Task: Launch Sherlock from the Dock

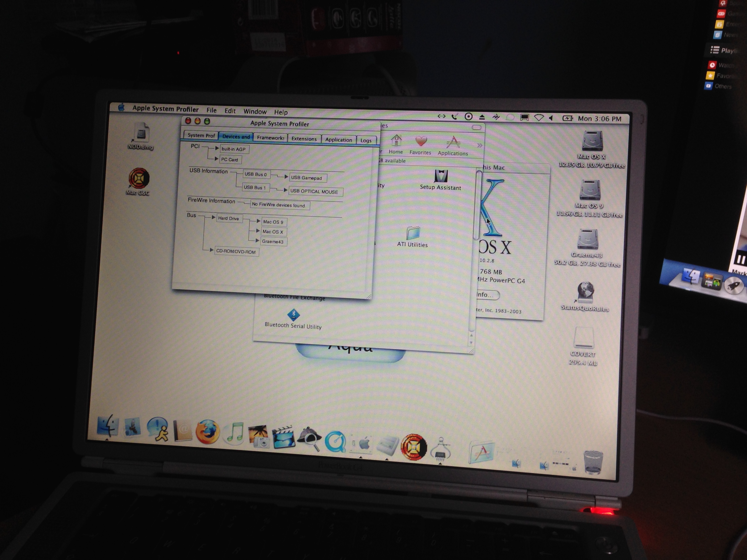Action: click(309, 439)
